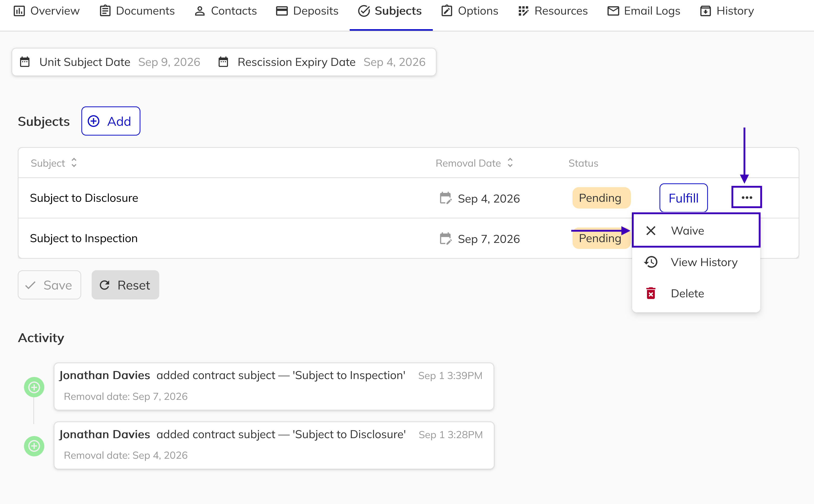Open the Subject to Inspection row
The width and height of the screenshot is (814, 504).
408,238
